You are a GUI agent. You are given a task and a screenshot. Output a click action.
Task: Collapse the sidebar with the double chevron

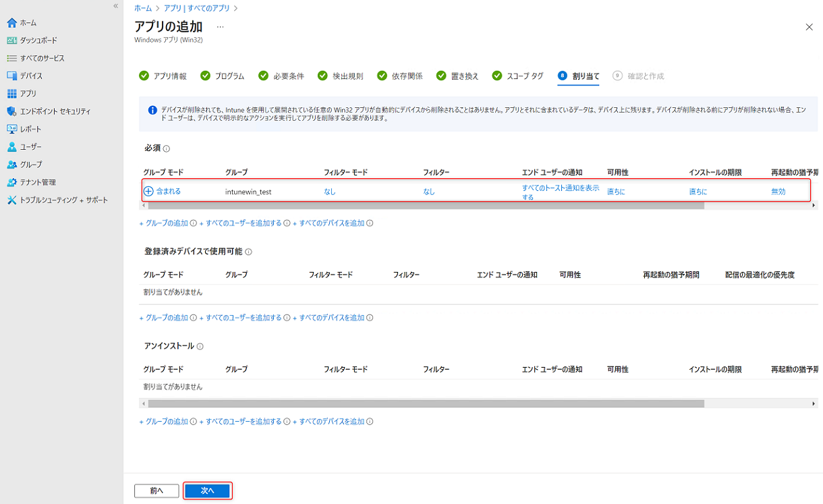[x=115, y=6]
